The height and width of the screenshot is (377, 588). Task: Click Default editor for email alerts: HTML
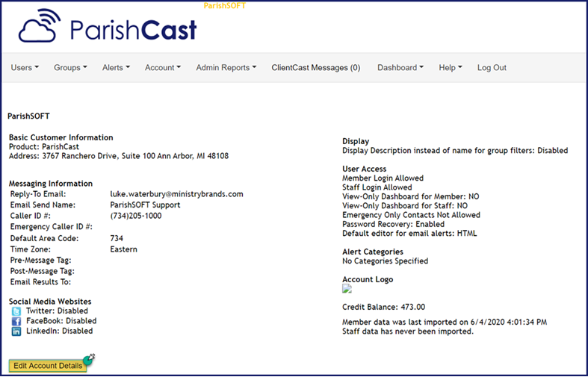[409, 234]
